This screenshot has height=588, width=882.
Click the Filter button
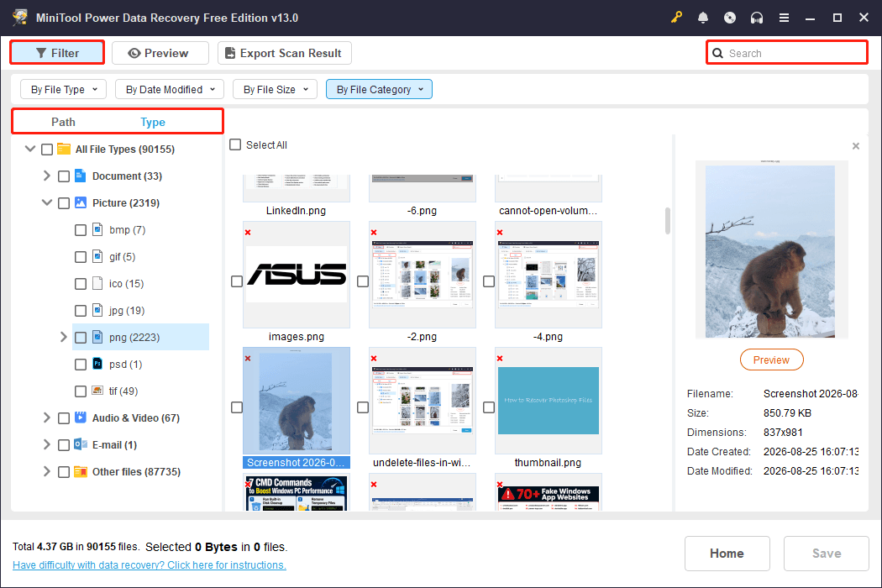click(x=57, y=53)
